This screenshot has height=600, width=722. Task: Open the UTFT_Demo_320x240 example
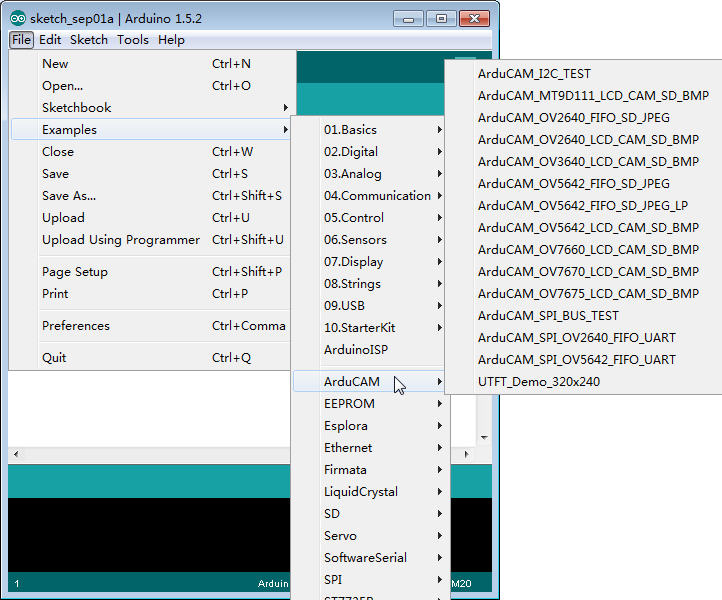tap(584, 382)
